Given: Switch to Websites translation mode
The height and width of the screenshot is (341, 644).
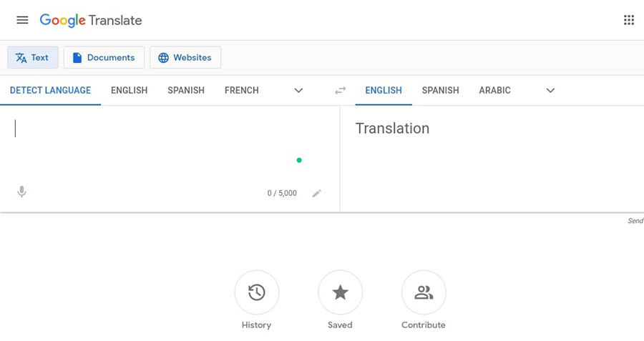Looking at the screenshot, I should click(x=185, y=58).
